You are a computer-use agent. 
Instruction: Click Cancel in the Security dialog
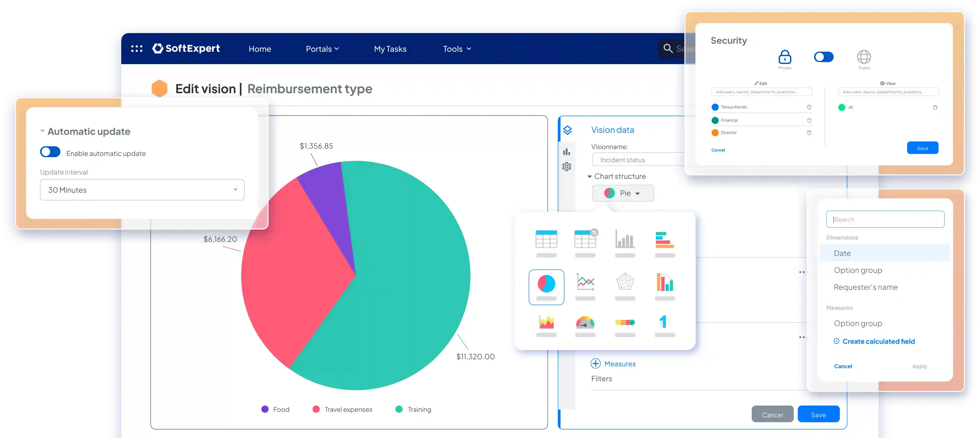pos(718,150)
